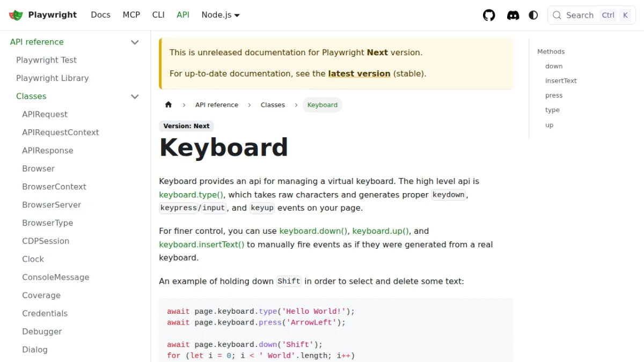Open the MCP navbar item

(x=131, y=15)
